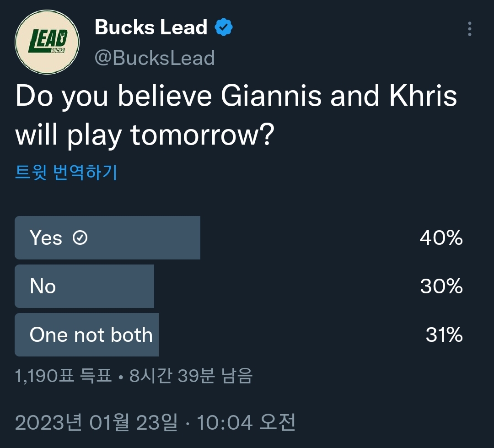Click the 40% result label
The image size is (494, 448).
(441, 238)
